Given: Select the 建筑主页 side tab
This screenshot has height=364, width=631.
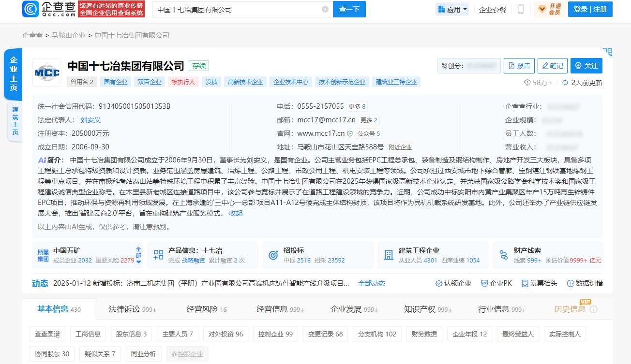Looking at the screenshot, I should pos(15,121).
